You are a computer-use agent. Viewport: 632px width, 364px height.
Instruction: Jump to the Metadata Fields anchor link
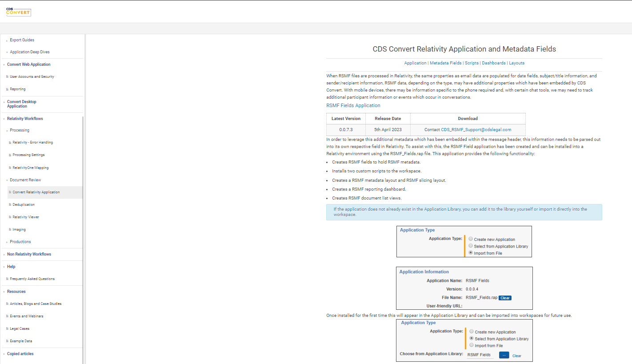point(445,63)
